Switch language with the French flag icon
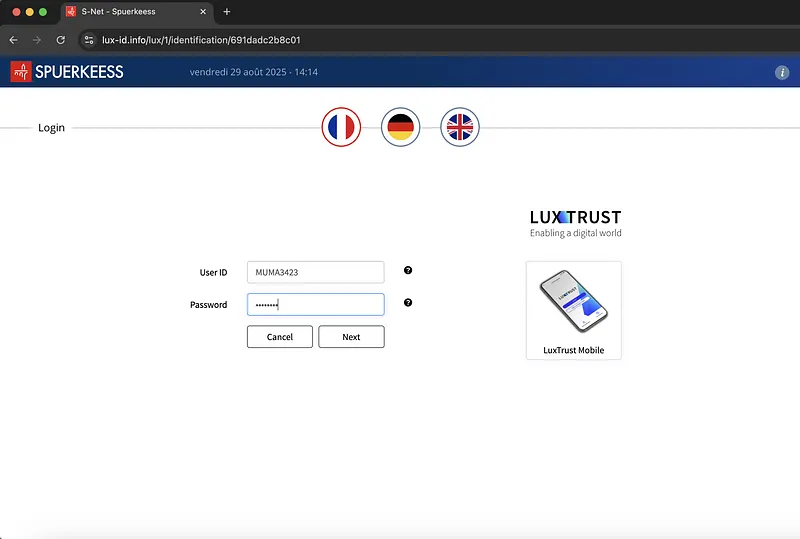 (x=341, y=127)
